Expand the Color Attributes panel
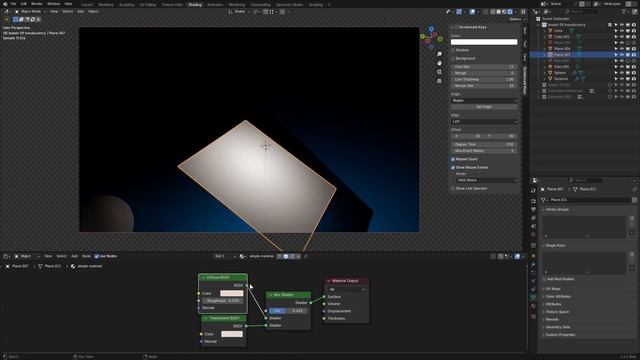The height and width of the screenshot is (360, 640). 558,296
